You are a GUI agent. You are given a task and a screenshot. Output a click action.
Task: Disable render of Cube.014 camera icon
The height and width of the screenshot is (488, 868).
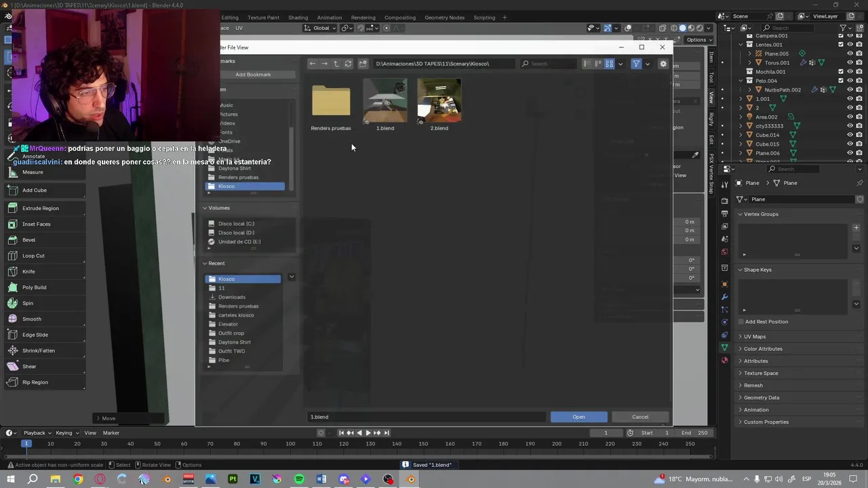859,135
